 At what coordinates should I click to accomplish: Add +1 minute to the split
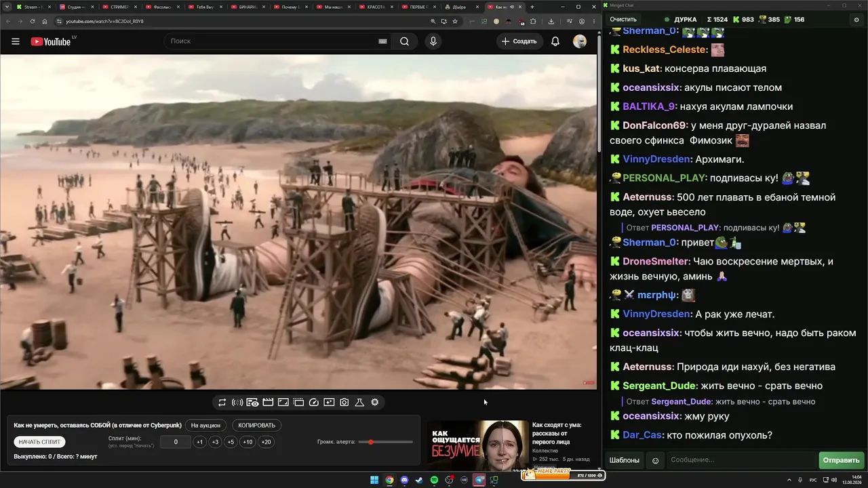point(199,442)
